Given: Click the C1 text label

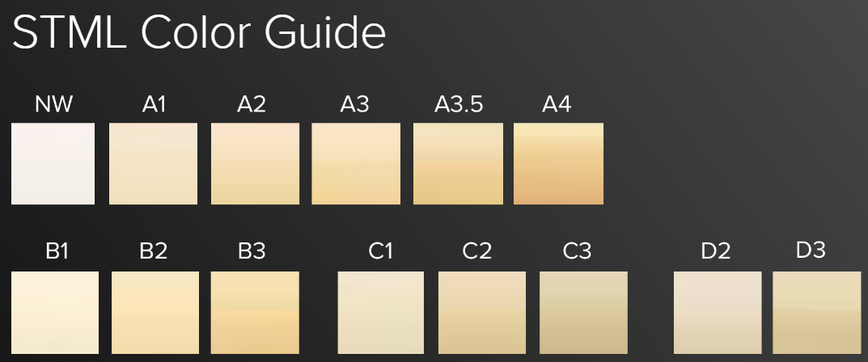Looking at the screenshot, I should click(381, 252).
